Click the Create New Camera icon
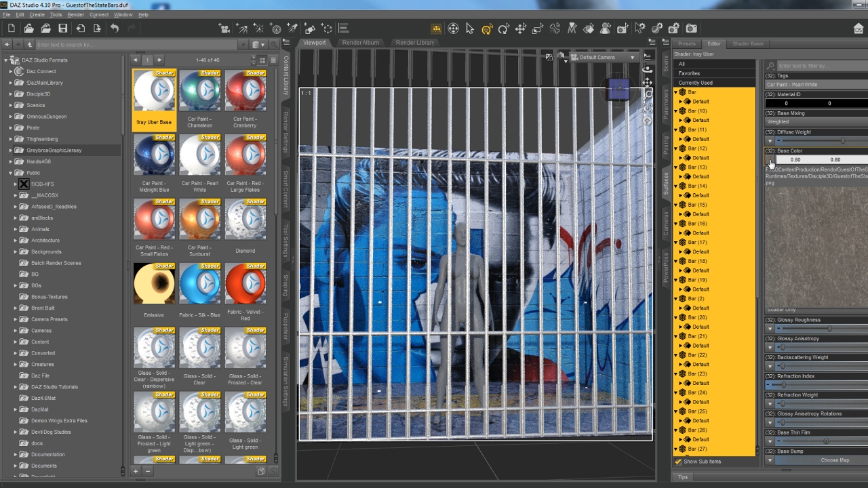 [224, 28]
